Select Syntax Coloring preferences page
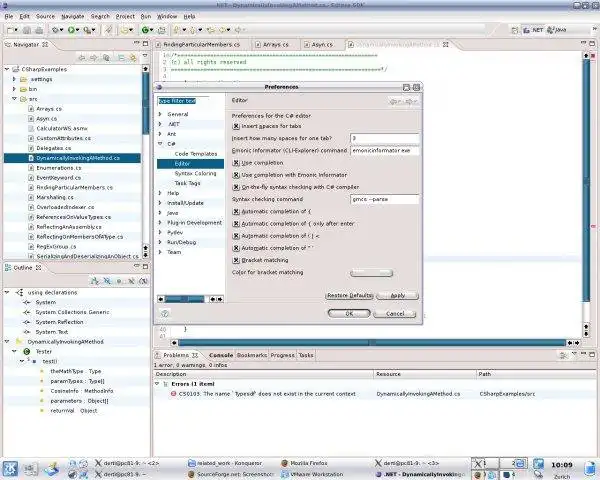Viewport: 600px width, 480px height. tap(196, 173)
